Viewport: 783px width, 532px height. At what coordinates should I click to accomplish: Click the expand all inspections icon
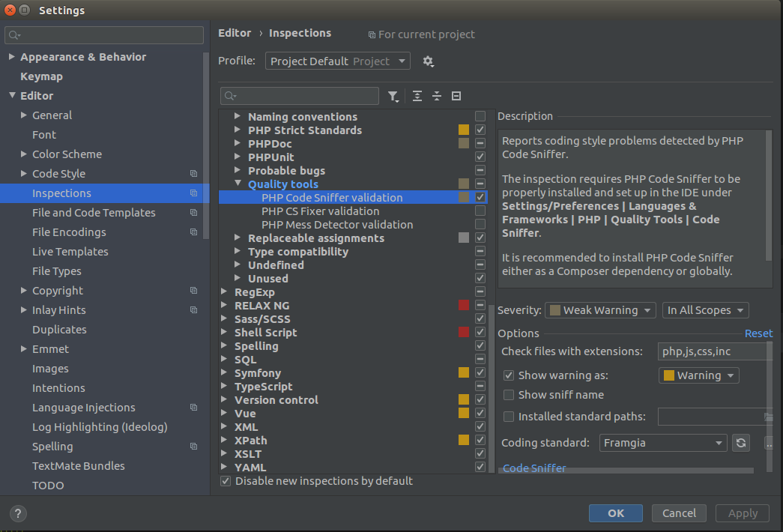(x=417, y=96)
